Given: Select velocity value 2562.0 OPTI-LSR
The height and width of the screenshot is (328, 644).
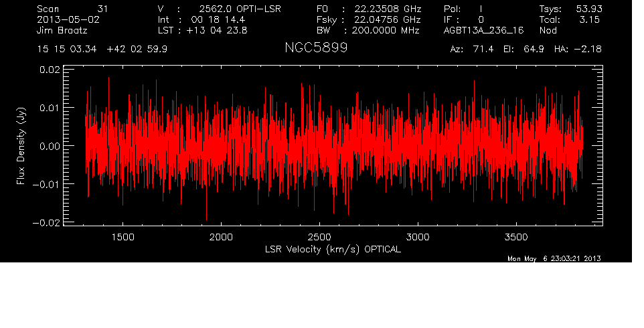Looking at the screenshot, I should [x=240, y=9].
